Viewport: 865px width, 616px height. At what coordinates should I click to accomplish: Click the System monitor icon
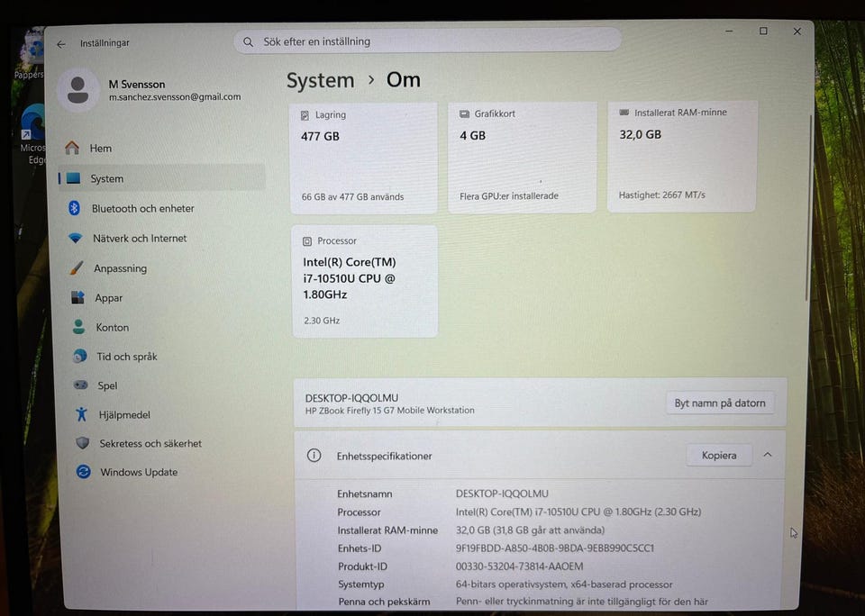click(73, 178)
